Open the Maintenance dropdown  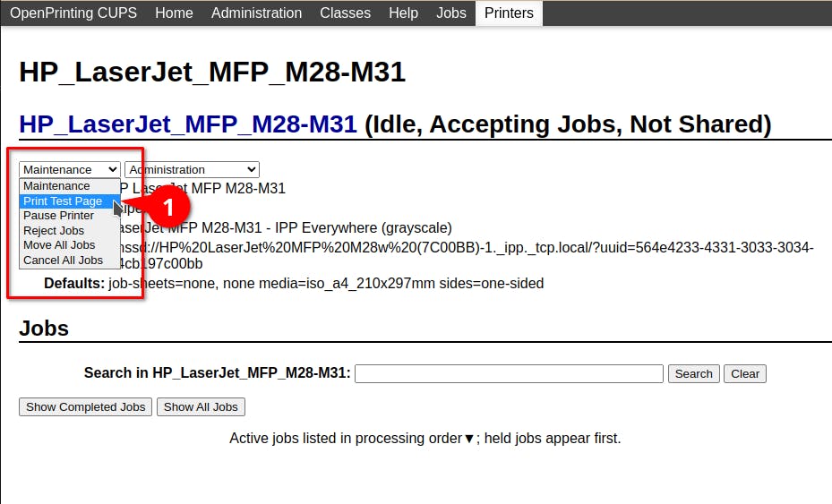[70, 170]
